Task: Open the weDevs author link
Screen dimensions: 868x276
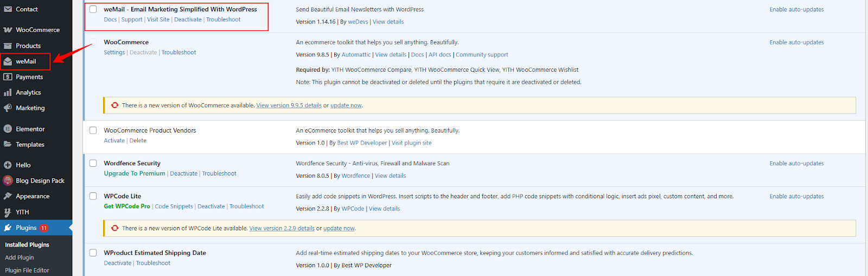Action: pos(358,22)
